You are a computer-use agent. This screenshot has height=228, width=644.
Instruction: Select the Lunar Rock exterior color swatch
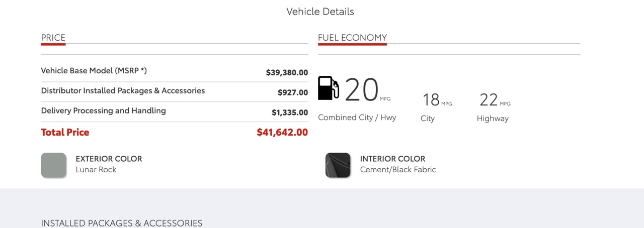point(54,165)
